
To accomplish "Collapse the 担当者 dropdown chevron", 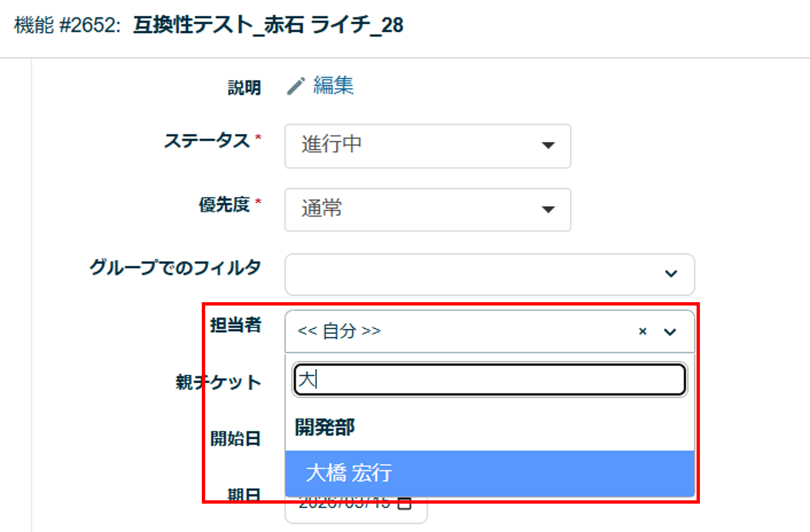I will pyautogui.click(x=670, y=332).
